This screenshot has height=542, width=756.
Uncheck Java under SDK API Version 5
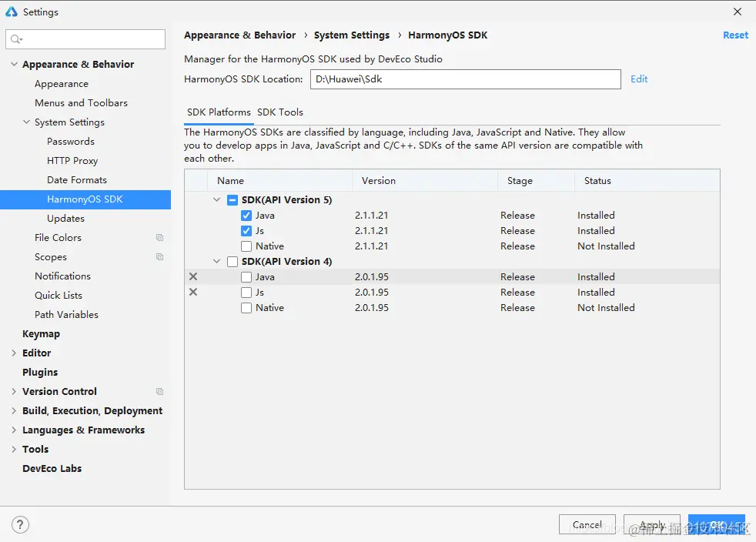tap(246, 216)
